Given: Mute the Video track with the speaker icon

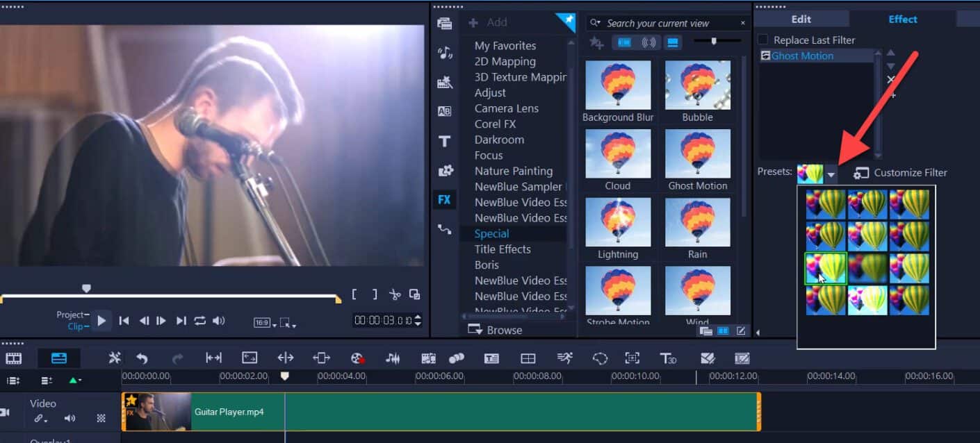Looking at the screenshot, I should [70, 418].
